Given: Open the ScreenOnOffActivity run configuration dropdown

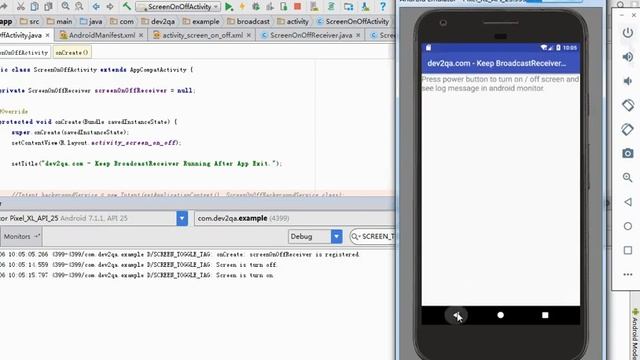Looking at the screenshot, I should 178,7.
